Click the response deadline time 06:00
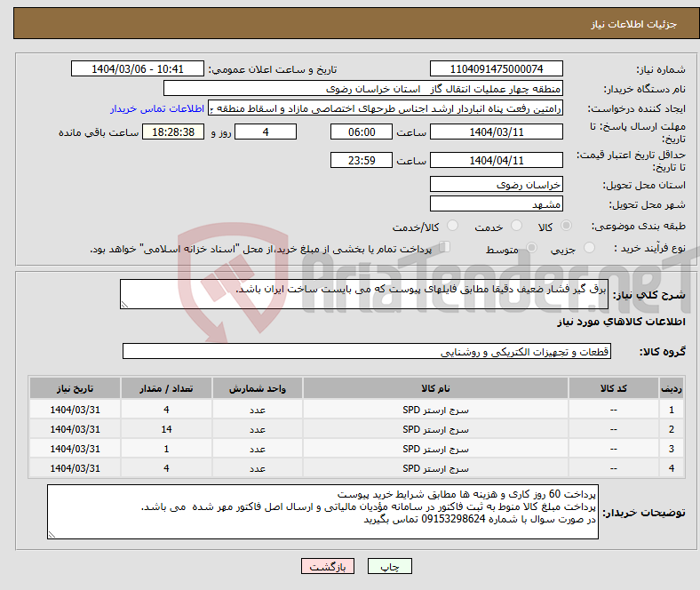Screen dimensions: 700x590 (362, 132)
